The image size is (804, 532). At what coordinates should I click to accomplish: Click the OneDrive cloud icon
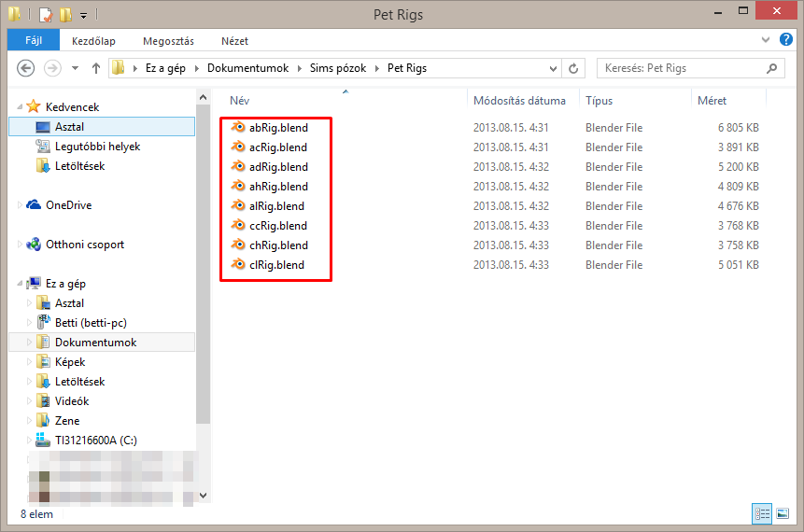pos(34,205)
